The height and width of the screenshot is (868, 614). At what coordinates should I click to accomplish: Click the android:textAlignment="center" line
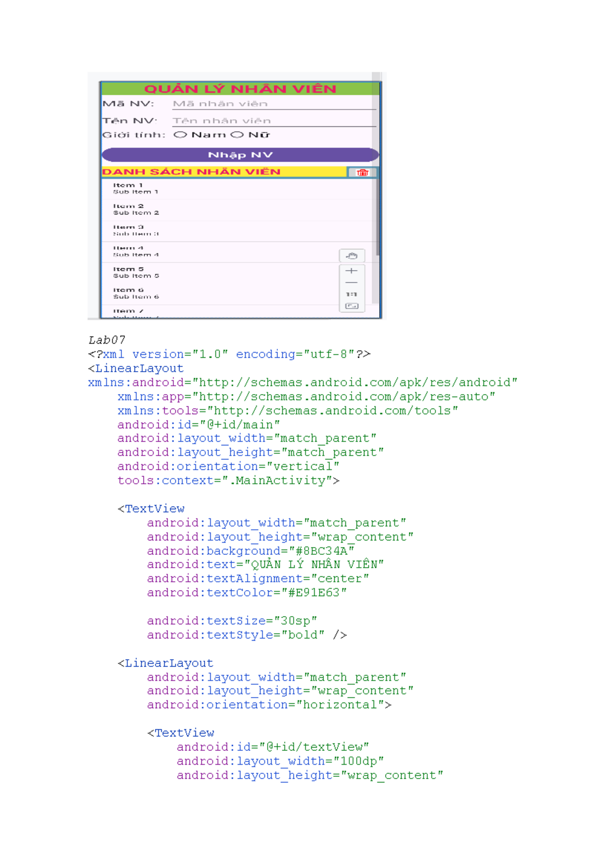pos(258,579)
